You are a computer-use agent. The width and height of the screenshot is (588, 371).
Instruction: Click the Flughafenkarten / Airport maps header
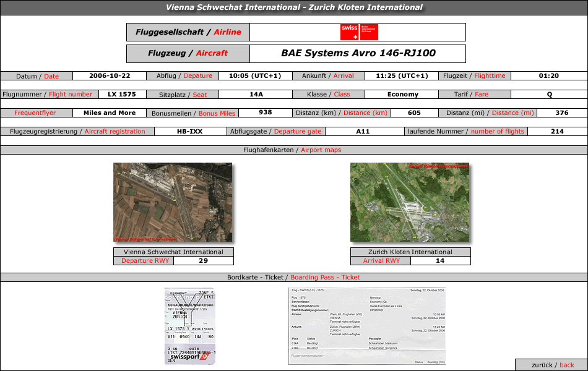[292, 150]
